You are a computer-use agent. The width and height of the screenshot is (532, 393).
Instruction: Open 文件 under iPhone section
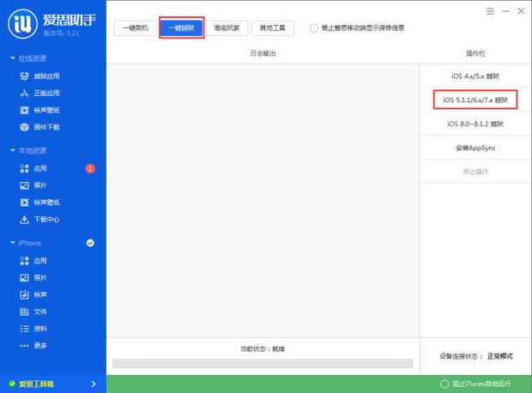click(33, 311)
